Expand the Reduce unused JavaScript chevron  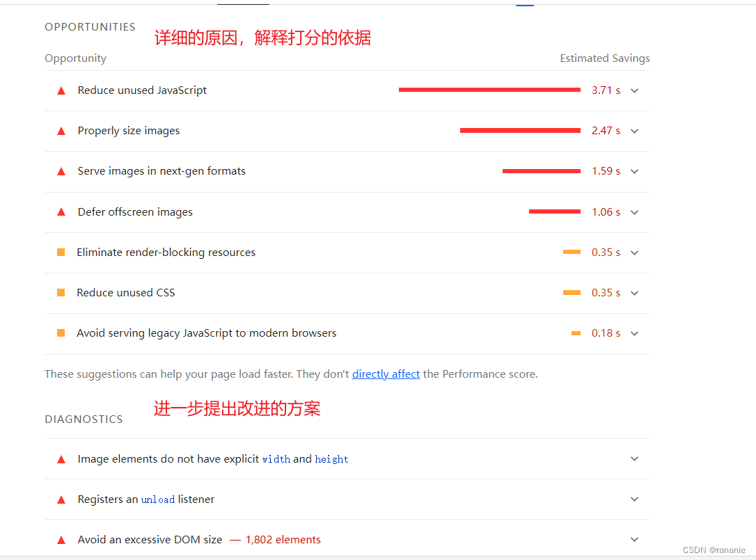(x=634, y=90)
